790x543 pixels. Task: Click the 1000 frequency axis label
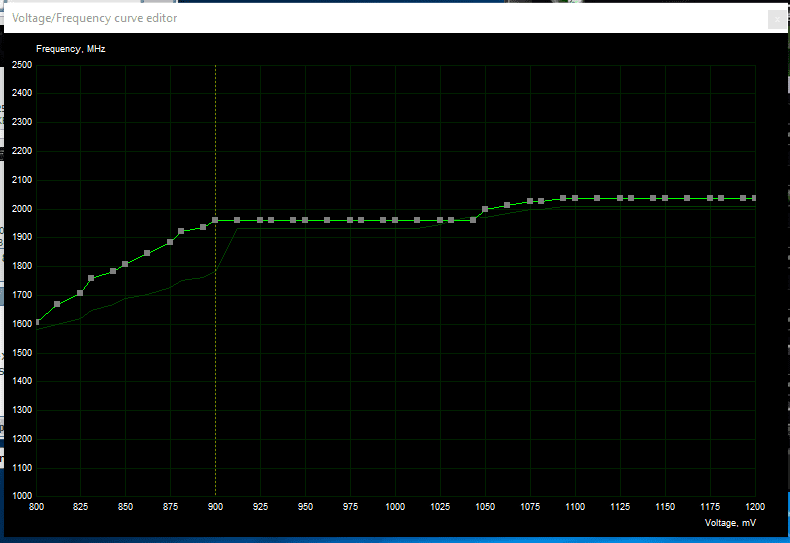(x=22, y=496)
